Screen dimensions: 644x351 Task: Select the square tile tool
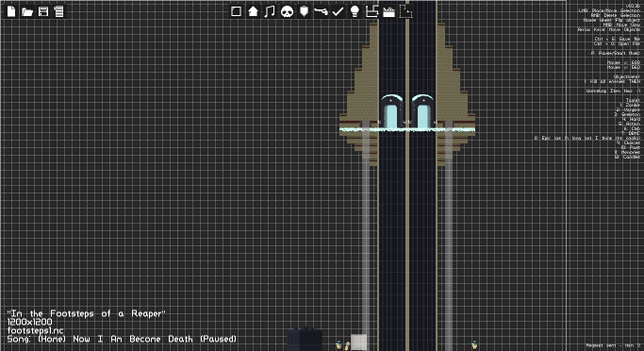[236, 11]
